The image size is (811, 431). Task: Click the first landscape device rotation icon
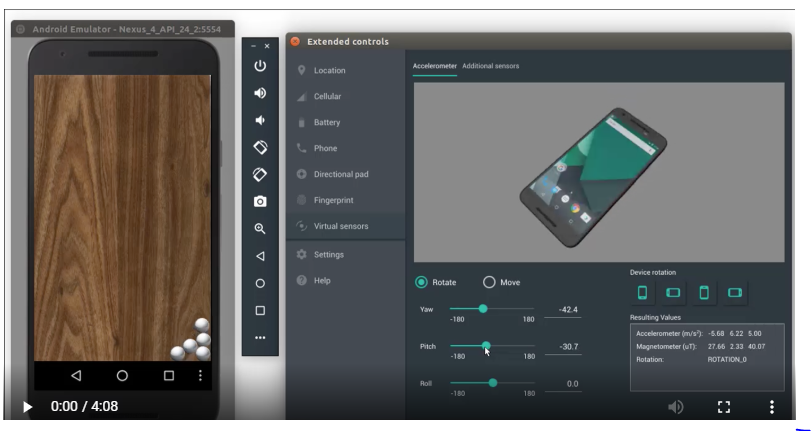673,292
